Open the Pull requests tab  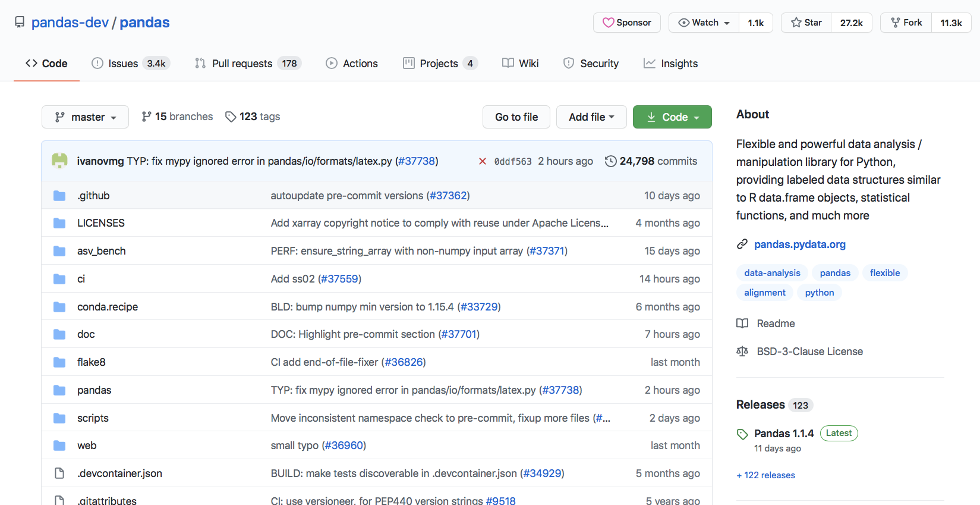click(x=248, y=64)
